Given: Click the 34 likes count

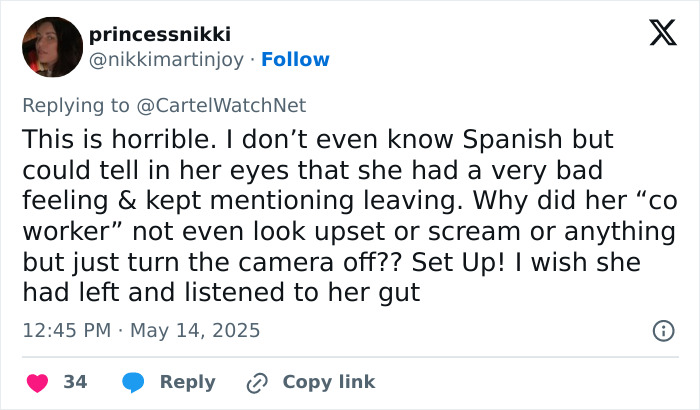Looking at the screenshot, I should pos(75,382).
